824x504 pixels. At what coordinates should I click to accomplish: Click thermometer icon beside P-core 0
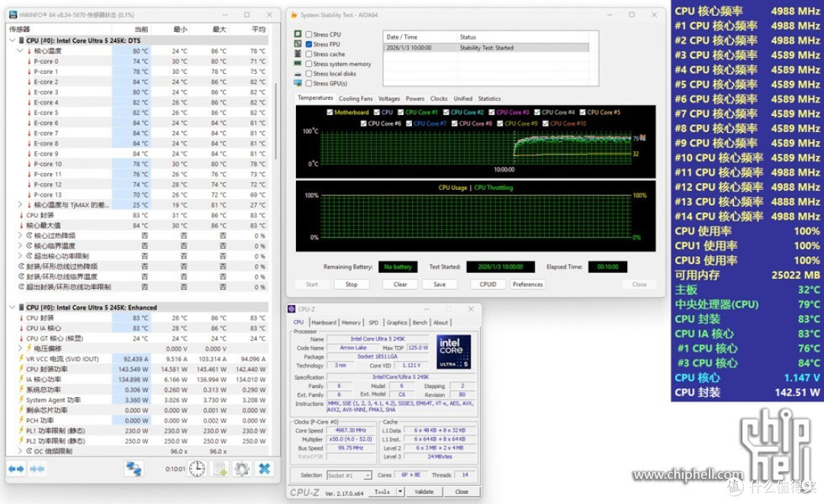(x=30, y=62)
